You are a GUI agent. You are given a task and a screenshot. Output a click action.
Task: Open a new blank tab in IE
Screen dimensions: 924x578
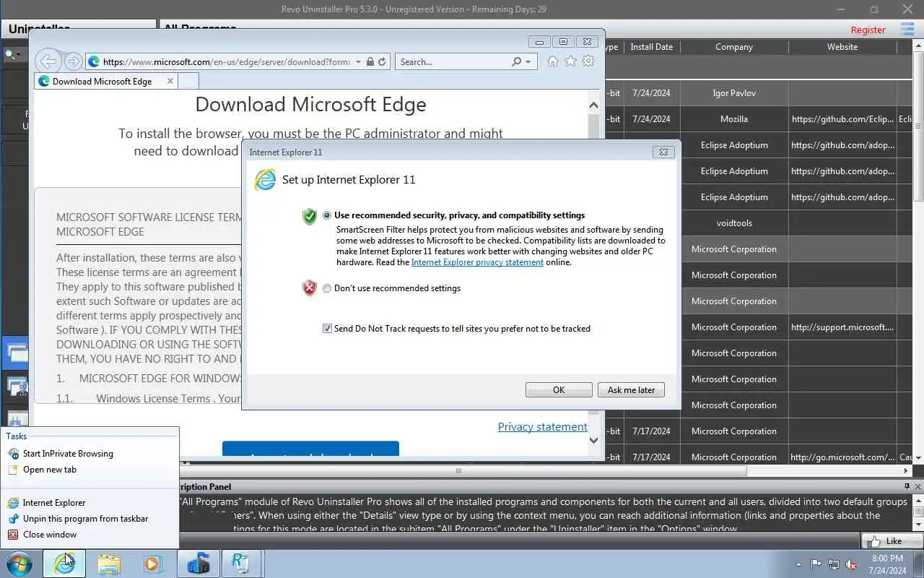(188, 82)
